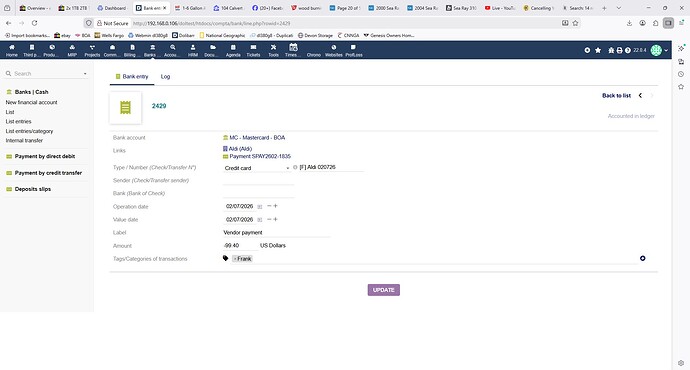Decrease Operation date by one day
The width and height of the screenshot is (690, 370).
click(269, 206)
